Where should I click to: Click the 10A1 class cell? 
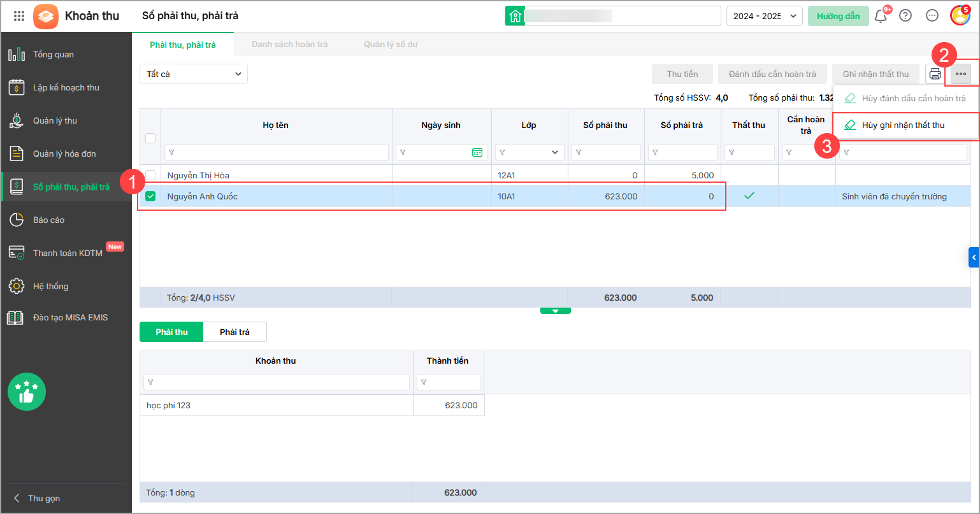click(530, 196)
